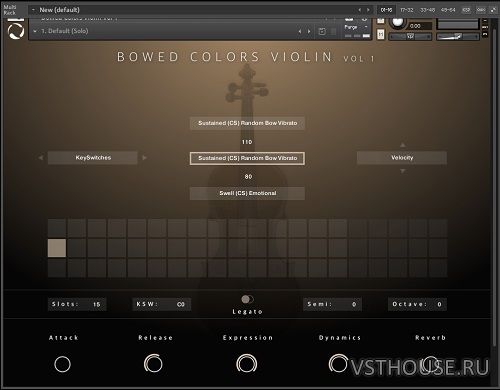Save the current snapshot icon
This screenshot has width=500, height=390.
tap(322, 31)
